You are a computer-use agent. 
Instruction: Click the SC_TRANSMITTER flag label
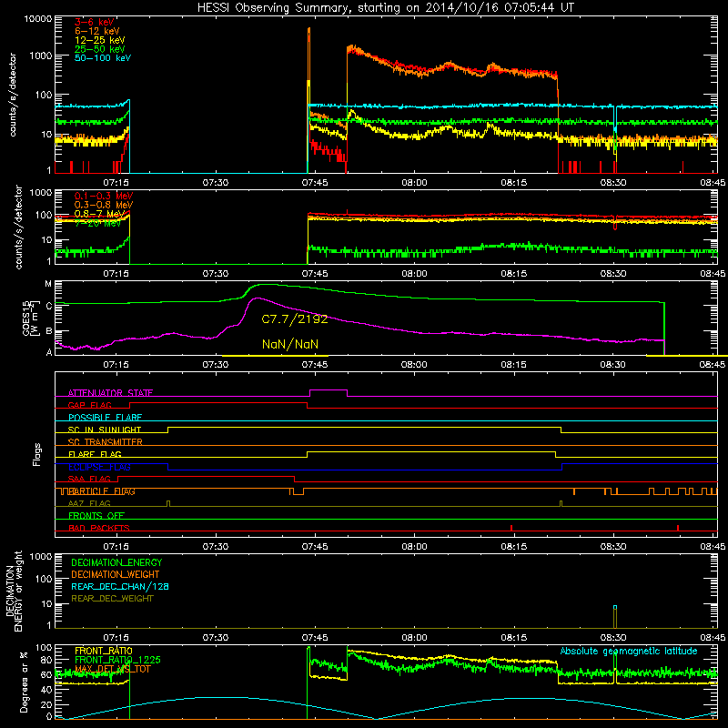pyautogui.click(x=105, y=442)
